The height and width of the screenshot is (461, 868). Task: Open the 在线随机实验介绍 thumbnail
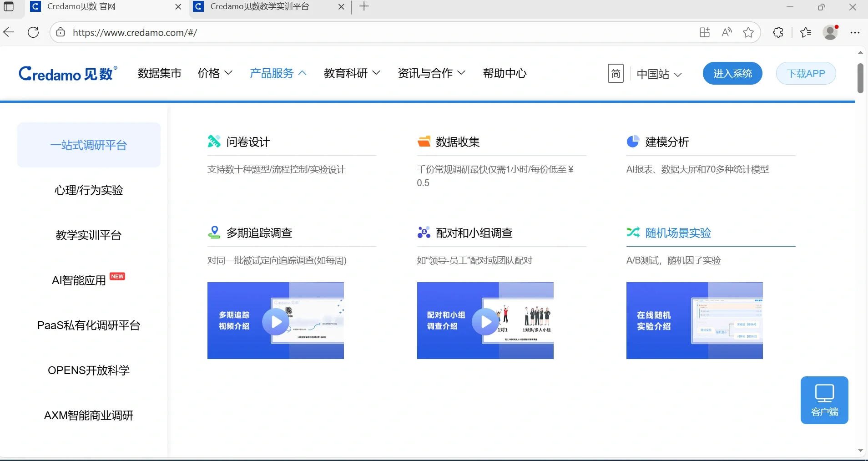click(695, 321)
